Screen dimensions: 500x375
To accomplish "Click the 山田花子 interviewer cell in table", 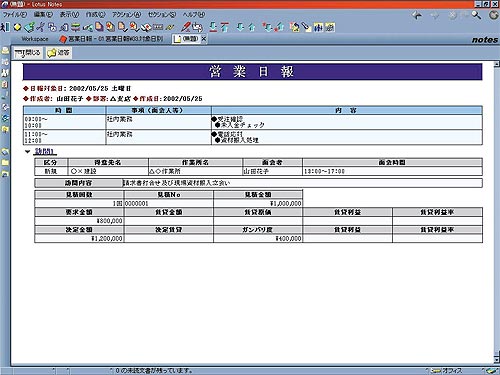I will click(x=272, y=171).
